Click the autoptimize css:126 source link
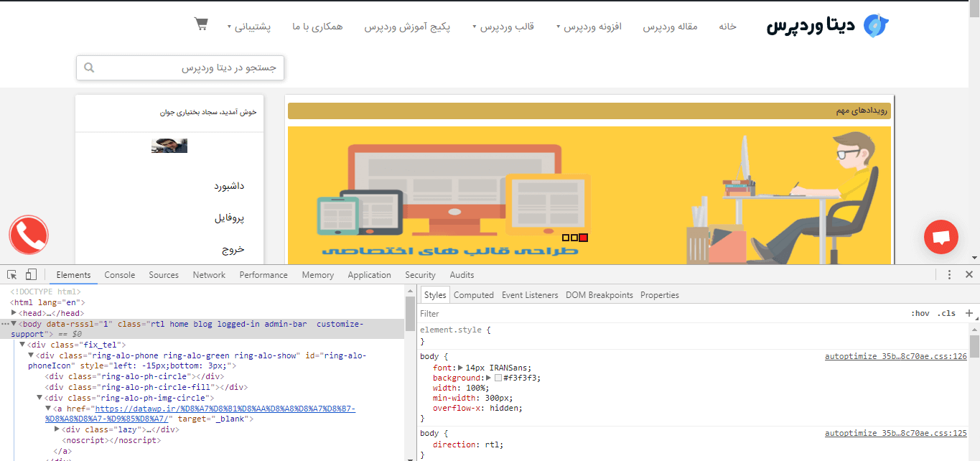Viewport: 980px width, 461px height. pos(895,356)
